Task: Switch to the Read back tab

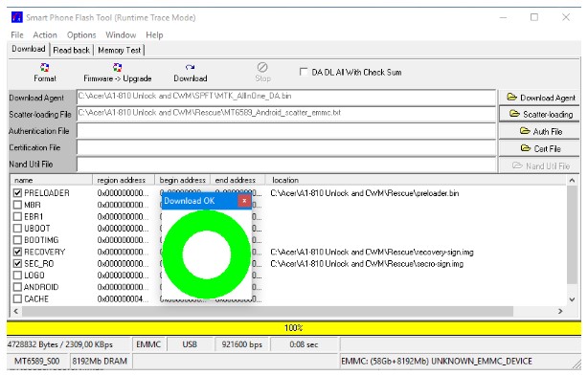Action: tap(71, 50)
